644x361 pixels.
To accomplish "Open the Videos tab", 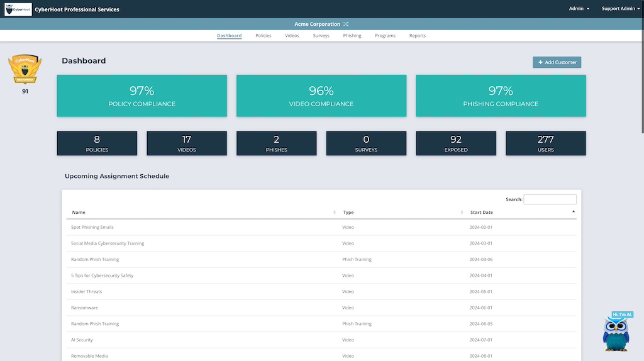I will 292,36.
